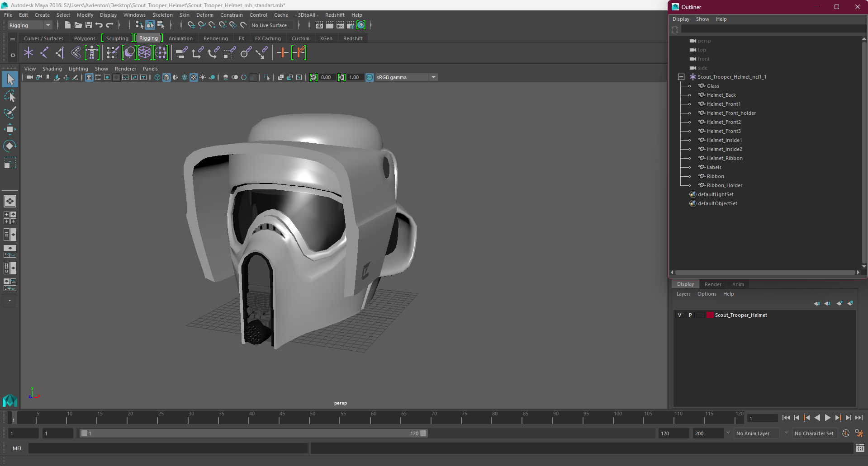Click the current frame number field
This screenshot has width=868, height=466.
tap(762, 418)
